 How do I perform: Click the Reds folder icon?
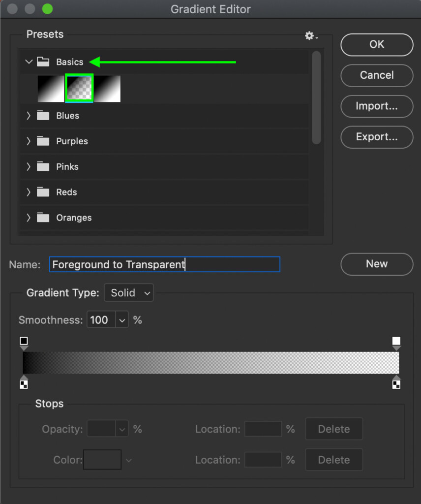click(43, 192)
